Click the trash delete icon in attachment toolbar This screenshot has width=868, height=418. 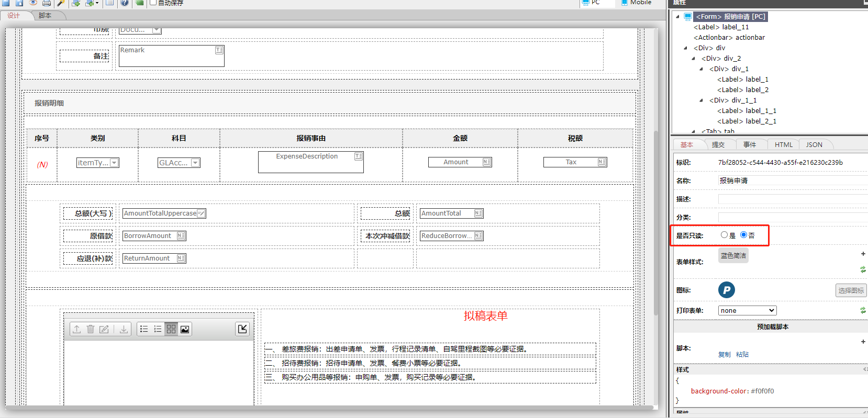click(91, 329)
